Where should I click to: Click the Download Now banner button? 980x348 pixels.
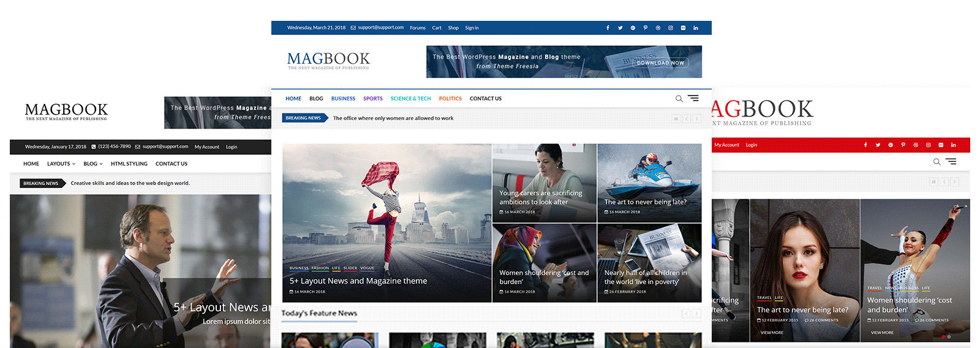pyautogui.click(x=660, y=62)
